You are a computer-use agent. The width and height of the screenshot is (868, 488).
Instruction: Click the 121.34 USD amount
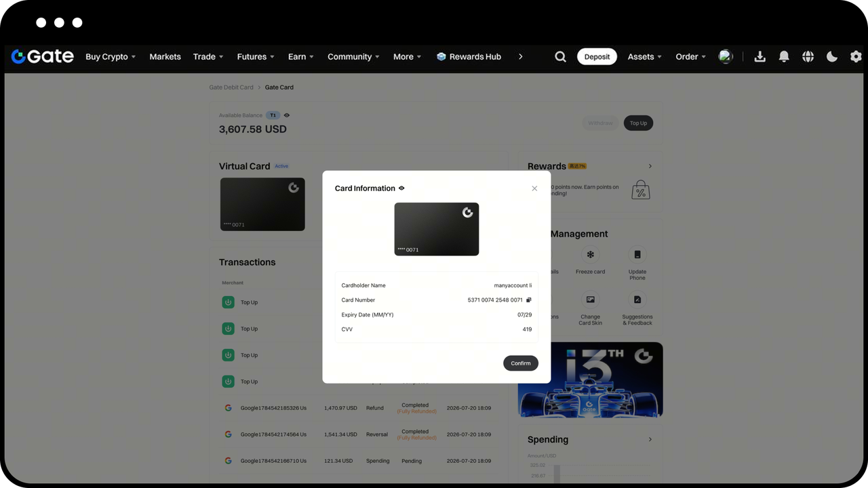(x=338, y=461)
